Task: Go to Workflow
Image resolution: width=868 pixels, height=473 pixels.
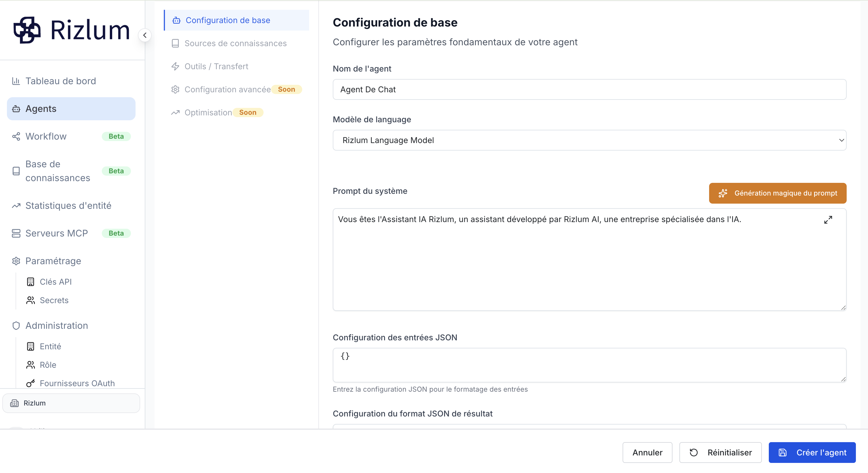Action: coord(71,136)
